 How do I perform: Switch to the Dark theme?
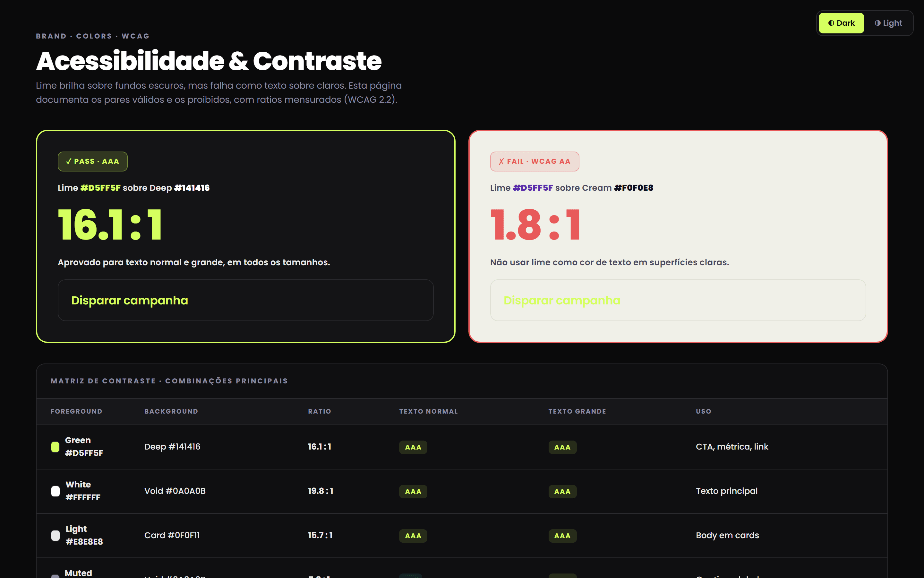coord(841,23)
